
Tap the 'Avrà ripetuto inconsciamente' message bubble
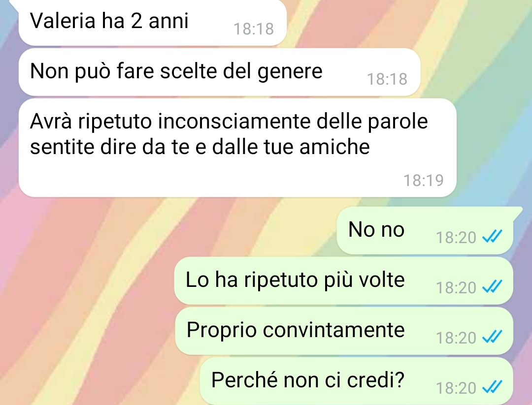pyautogui.click(x=237, y=148)
